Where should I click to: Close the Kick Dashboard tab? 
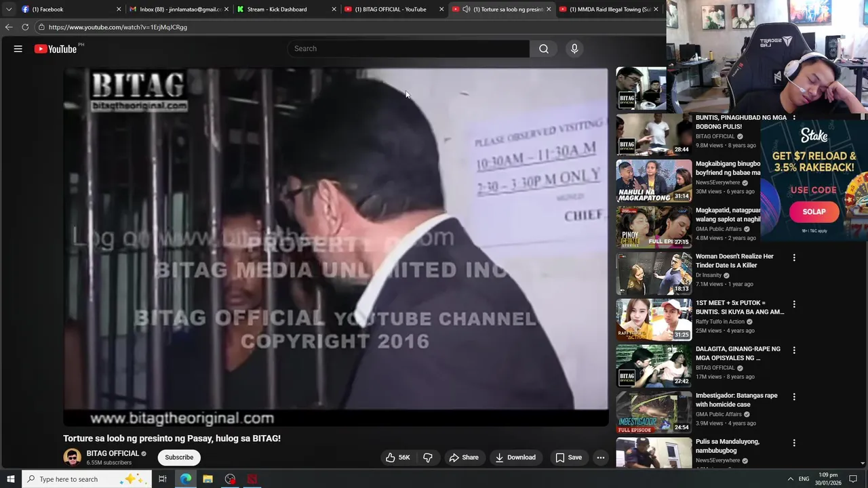(x=334, y=9)
